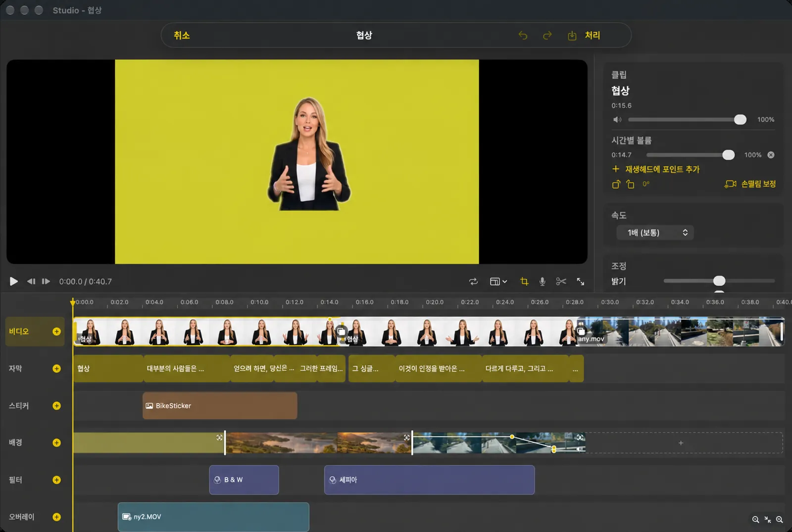The width and height of the screenshot is (792, 532).
Task: Remove the volume point with x icon
Action: click(771, 155)
